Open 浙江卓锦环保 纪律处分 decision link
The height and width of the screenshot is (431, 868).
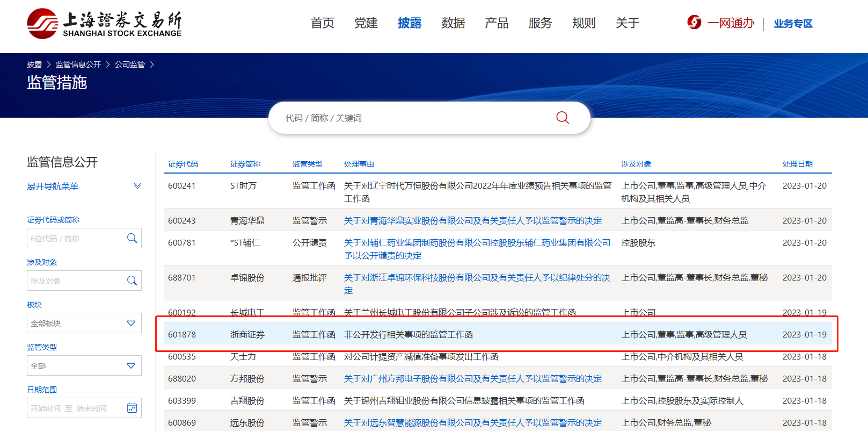[477, 284]
